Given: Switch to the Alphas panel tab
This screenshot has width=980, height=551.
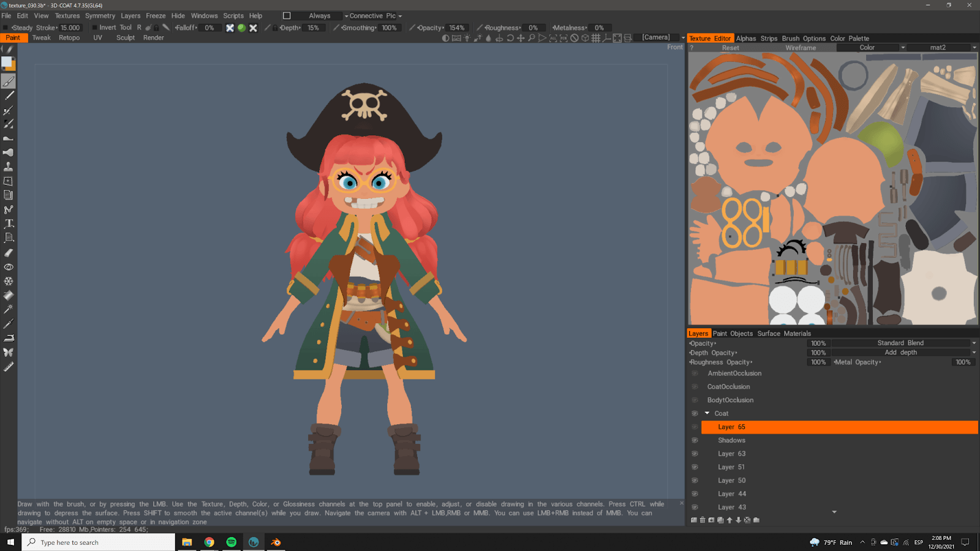Looking at the screenshot, I should point(746,39).
